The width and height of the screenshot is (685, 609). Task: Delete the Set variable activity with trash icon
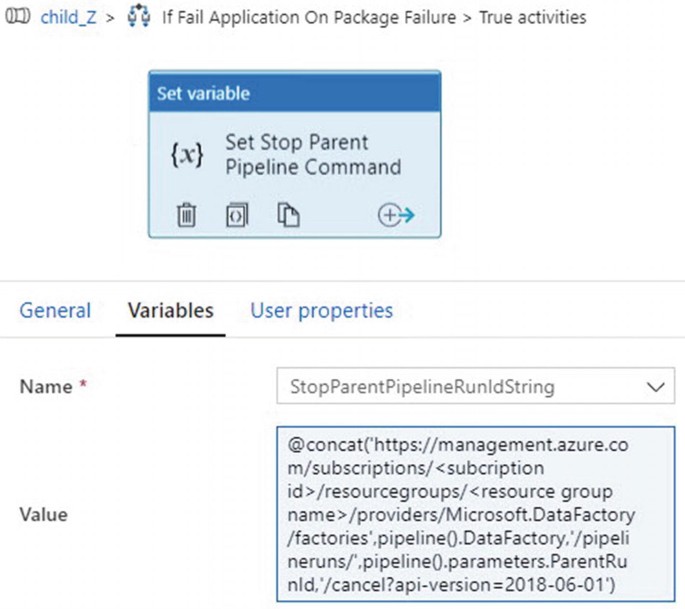point(187,215)
